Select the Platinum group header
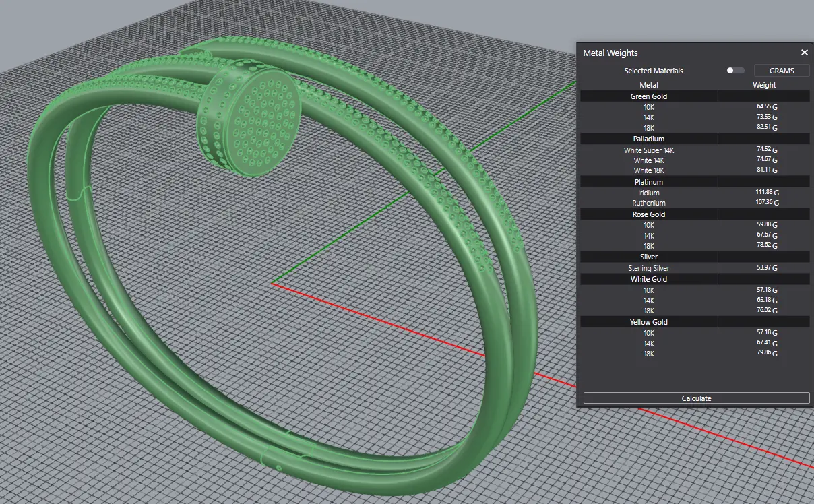Viewport: 814px width, 504px height. pyautogui.click(x=695, y=182)
